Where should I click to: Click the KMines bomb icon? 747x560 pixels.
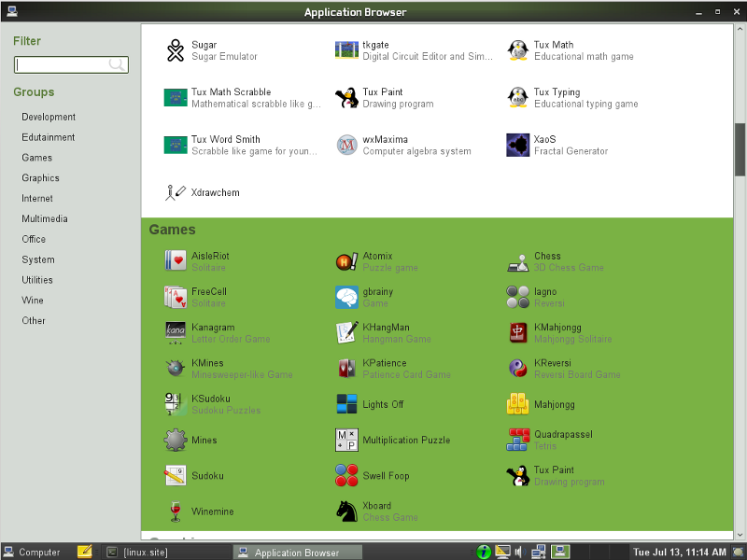click(175, 368)
